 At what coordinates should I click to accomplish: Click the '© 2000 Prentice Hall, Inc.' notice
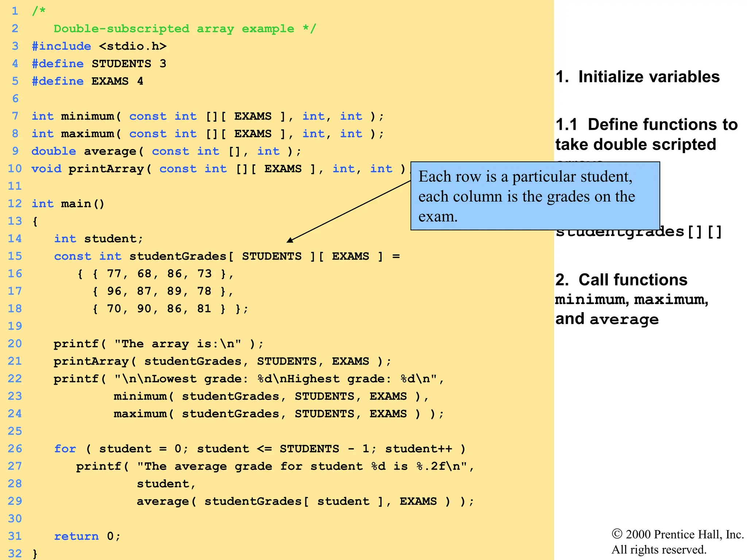coord(678,534)
